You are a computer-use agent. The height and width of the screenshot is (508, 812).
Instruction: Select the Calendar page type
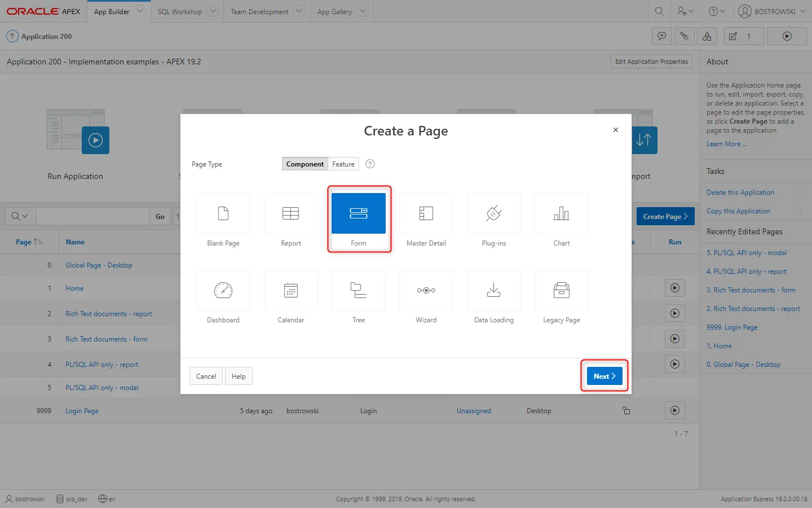(291, 290)
